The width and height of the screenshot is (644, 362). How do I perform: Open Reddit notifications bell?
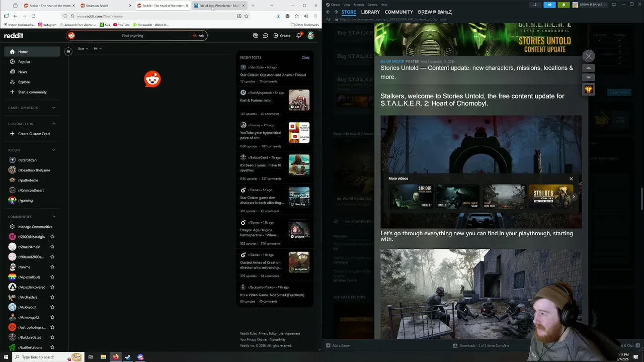(298, 36)
